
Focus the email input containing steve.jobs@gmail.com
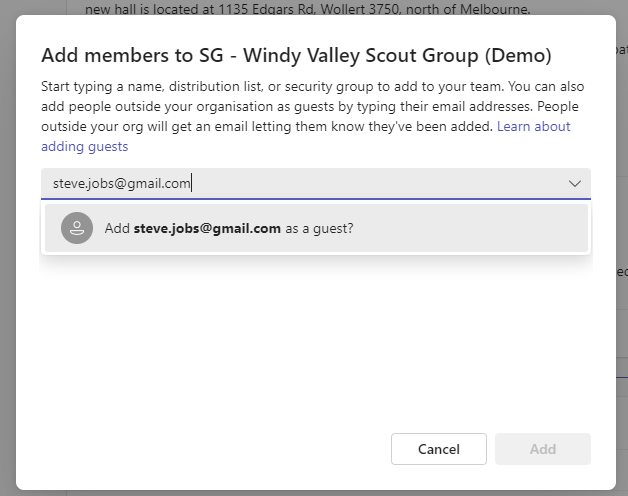[316, 183]
